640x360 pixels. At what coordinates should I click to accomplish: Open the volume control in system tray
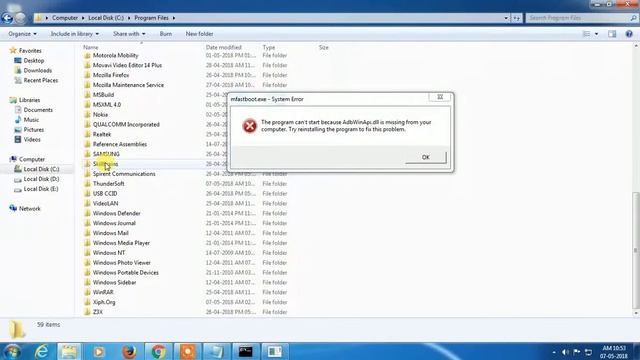(x=565, y=352)
